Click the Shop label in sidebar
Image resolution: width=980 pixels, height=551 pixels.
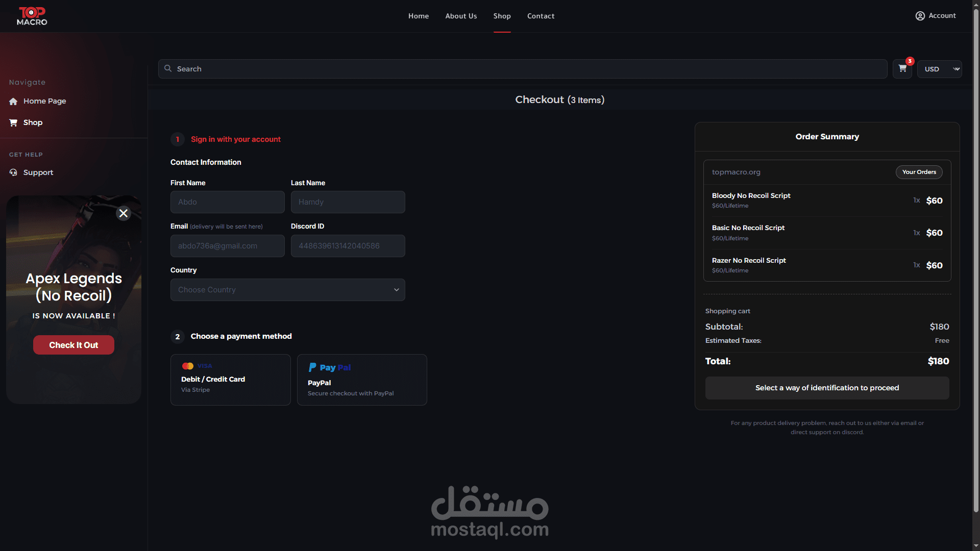33,122
